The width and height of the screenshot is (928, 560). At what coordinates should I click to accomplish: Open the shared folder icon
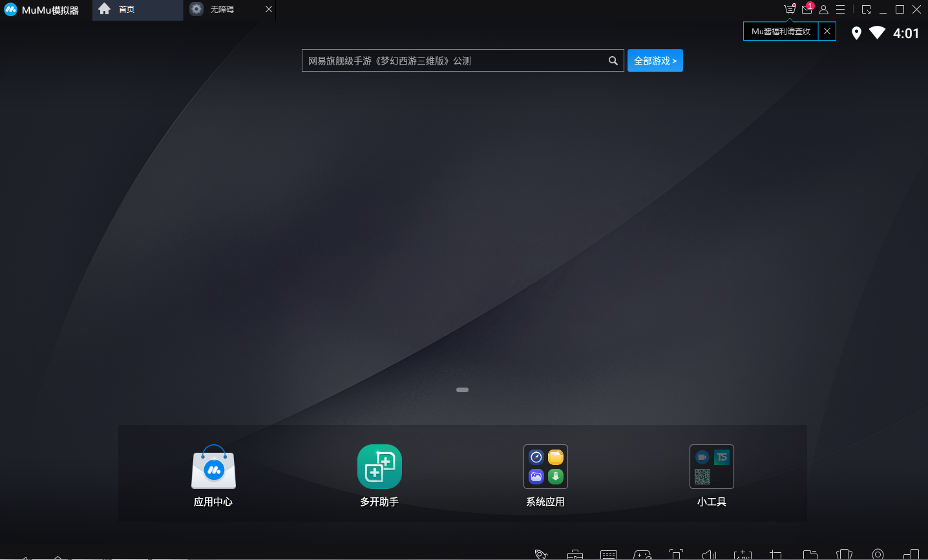click(810, 554)
